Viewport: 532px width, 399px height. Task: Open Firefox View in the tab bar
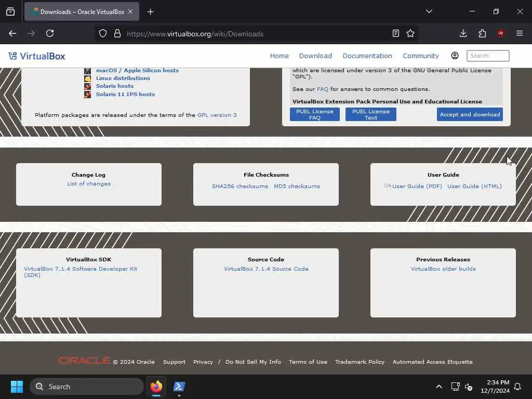pyautogui.click(x=10, y=12)
